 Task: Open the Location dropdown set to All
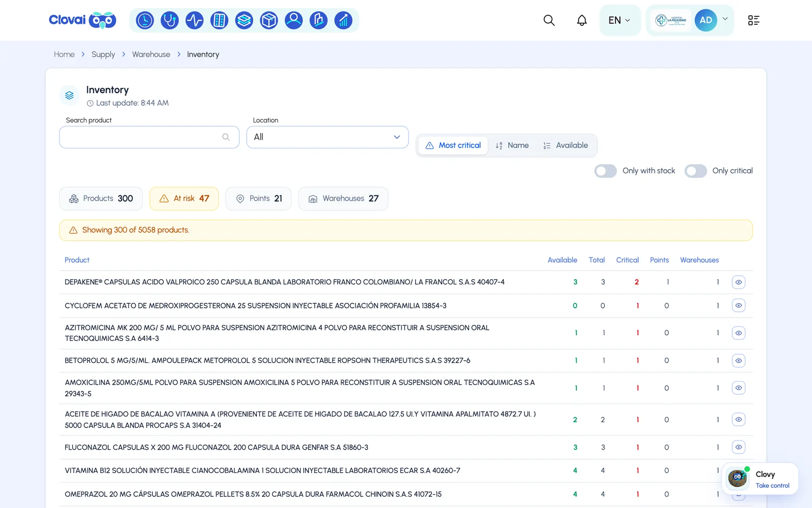pyautogui.click(x=327, y=137)
